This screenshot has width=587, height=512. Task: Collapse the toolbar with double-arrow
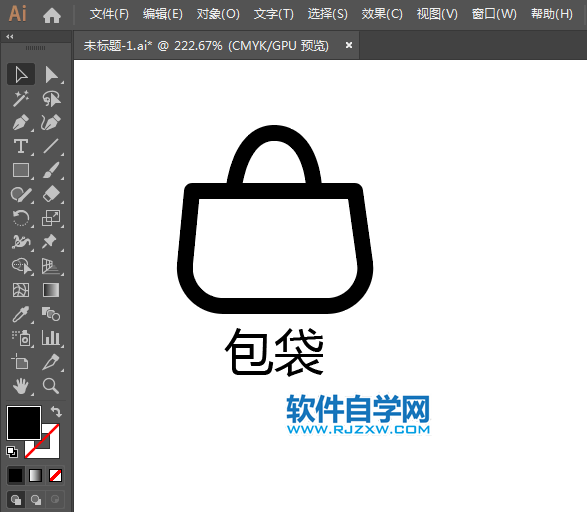pyautogui.click(x=10, y=37)
